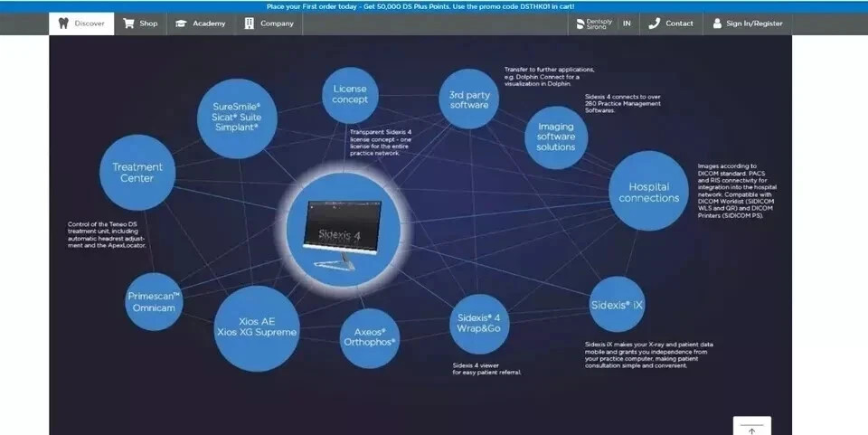Select the IN country selector

[627, 24]
